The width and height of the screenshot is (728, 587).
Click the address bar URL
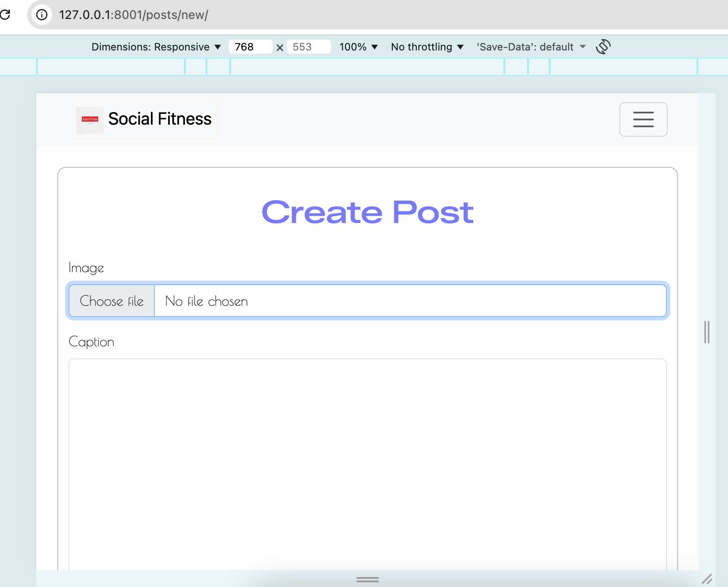coord(134,15)
